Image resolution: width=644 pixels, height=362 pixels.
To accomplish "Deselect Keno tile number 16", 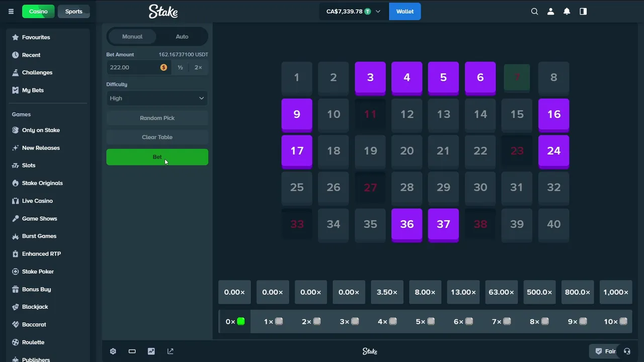I will [x=554, y=115].
